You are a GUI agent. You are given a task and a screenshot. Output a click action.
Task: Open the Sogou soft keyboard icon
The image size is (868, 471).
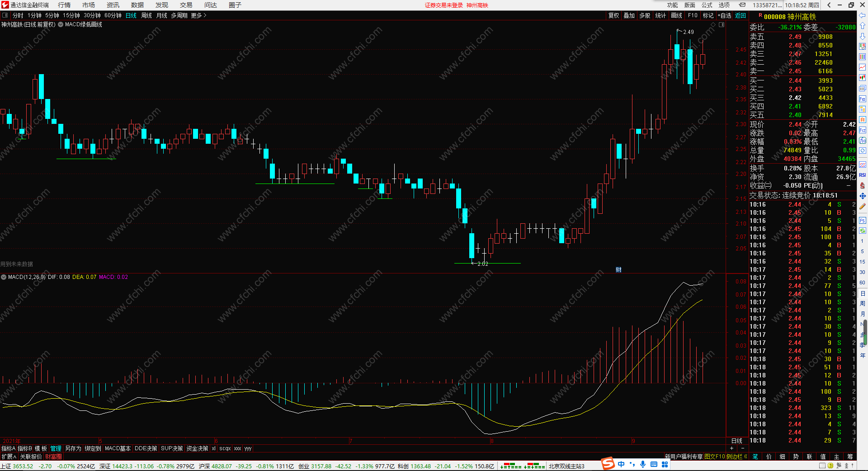coord(654,464)
